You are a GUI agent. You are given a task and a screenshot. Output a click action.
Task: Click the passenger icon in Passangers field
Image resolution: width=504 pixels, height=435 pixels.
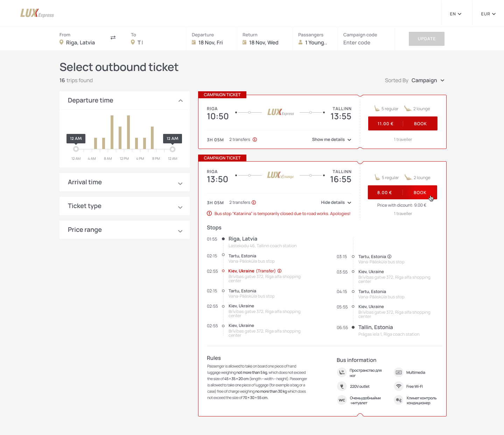coord(300,42)
